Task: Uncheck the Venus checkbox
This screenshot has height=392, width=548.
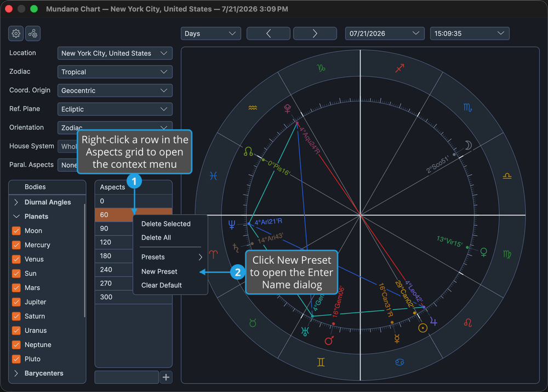Action: coord(16,259)
